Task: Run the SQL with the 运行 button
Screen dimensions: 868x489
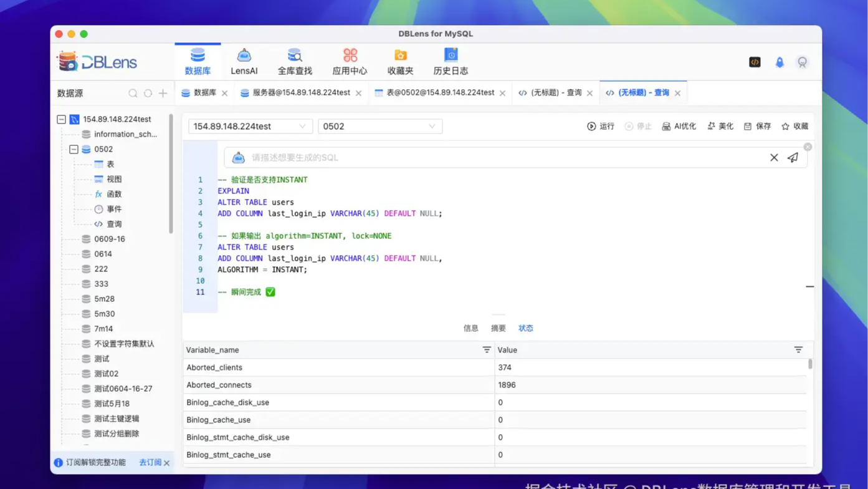Action: coord(601,125)
